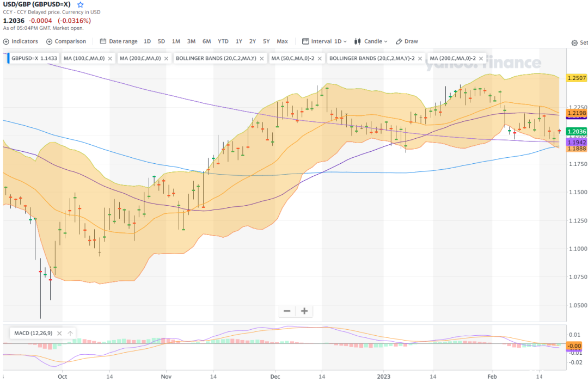The image size is (588, 382).
Task: Open the Indicators menu
Action: coord(21,41)
